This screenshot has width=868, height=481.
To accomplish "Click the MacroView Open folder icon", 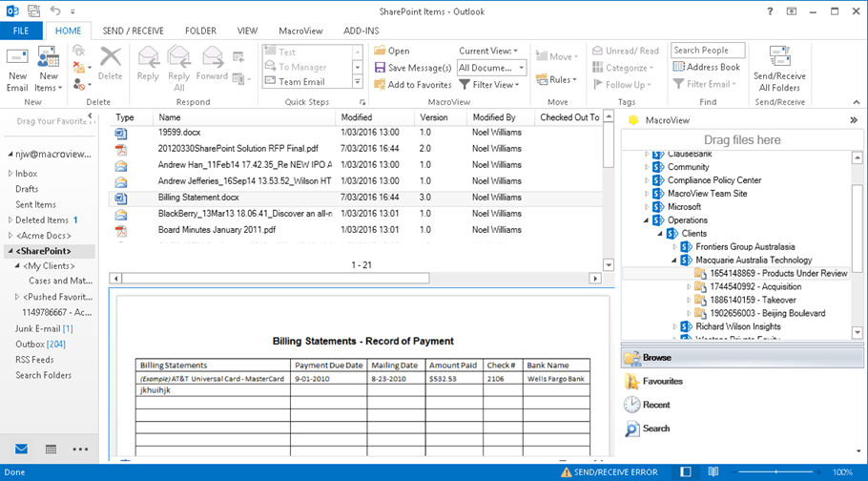I will tap(380, 51).
